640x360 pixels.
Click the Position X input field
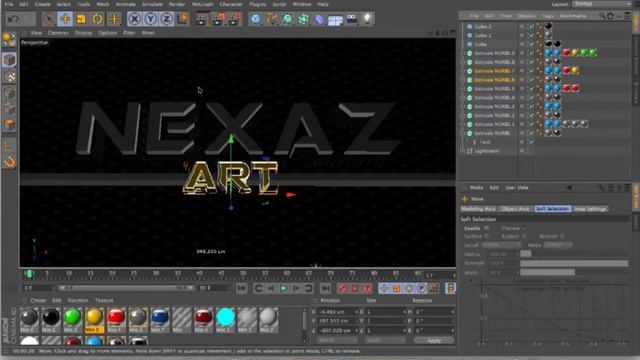338,312
